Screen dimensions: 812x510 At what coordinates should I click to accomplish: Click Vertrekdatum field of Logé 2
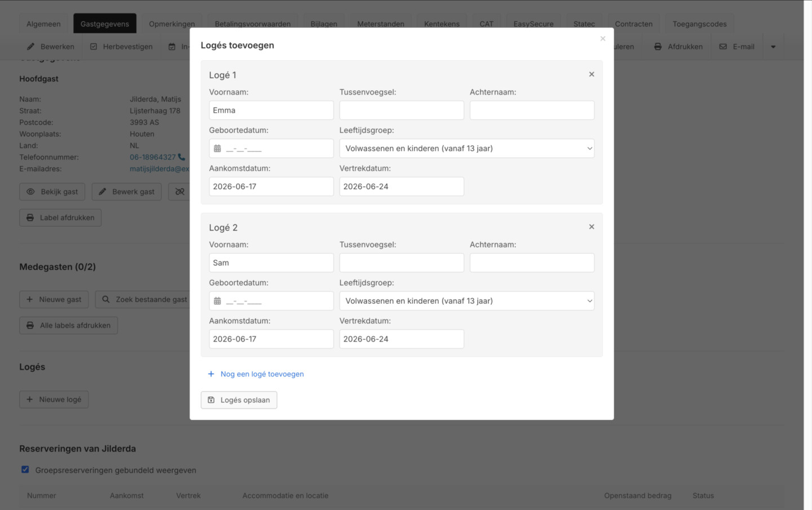402,339
